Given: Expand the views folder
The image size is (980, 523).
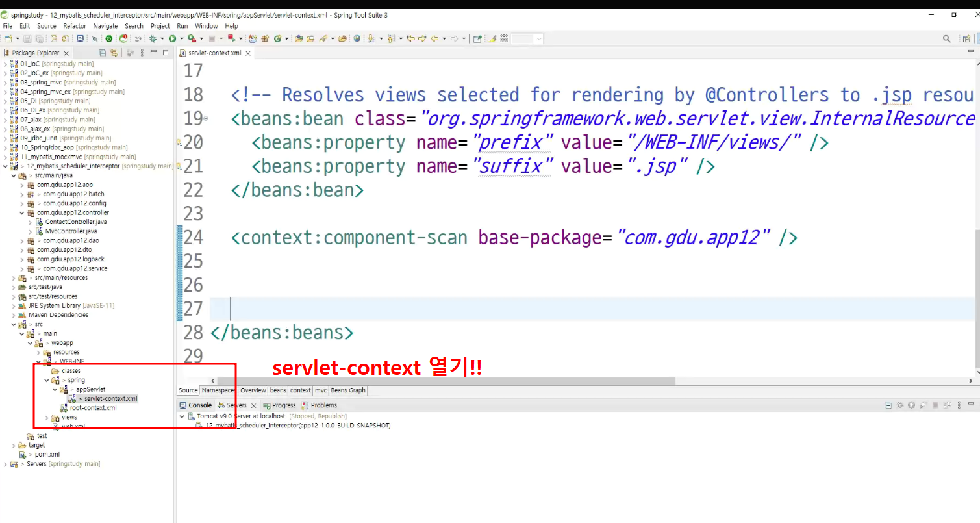Looking at the screenshot, I should coord(46,417).
